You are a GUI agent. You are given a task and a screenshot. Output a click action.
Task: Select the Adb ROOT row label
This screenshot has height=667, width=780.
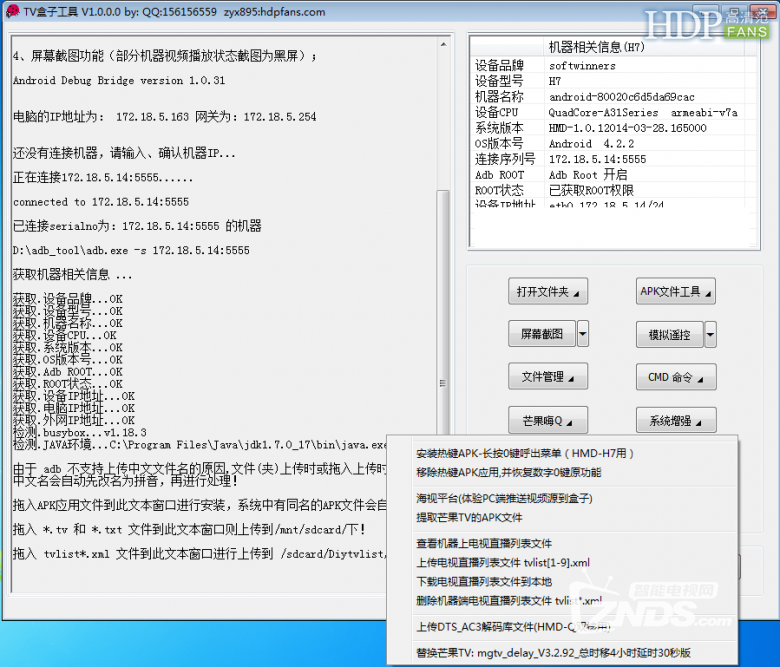[x=499, y=175]
